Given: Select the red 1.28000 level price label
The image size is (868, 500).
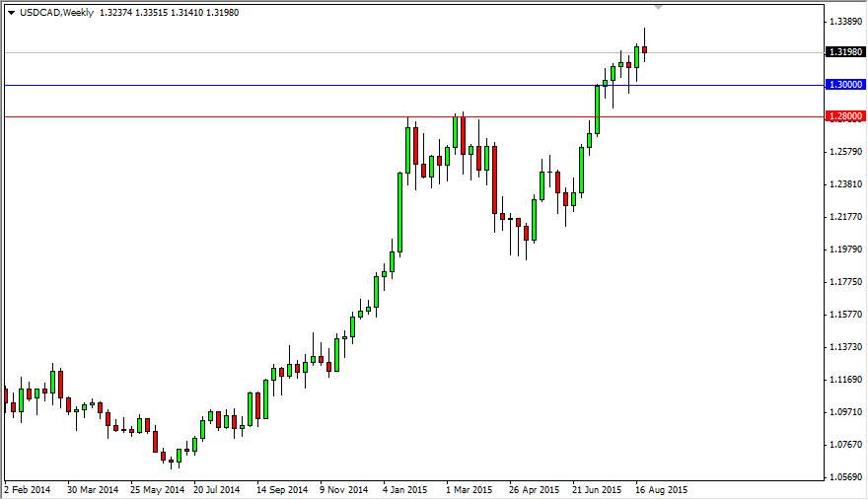Looking at the screenshot, I should (x=844, y=116).
